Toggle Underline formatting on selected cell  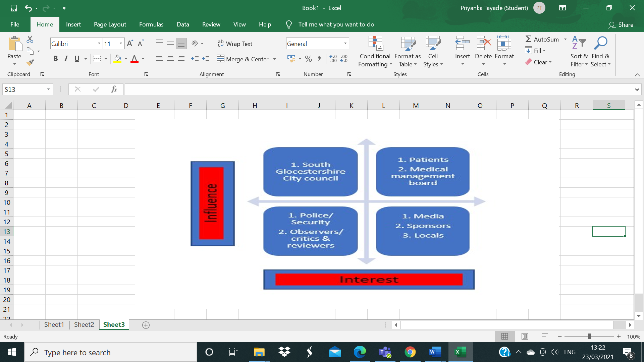77,59
